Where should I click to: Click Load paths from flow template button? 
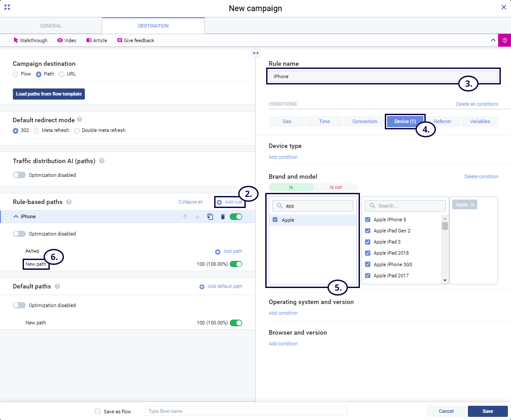pos(48,94)
